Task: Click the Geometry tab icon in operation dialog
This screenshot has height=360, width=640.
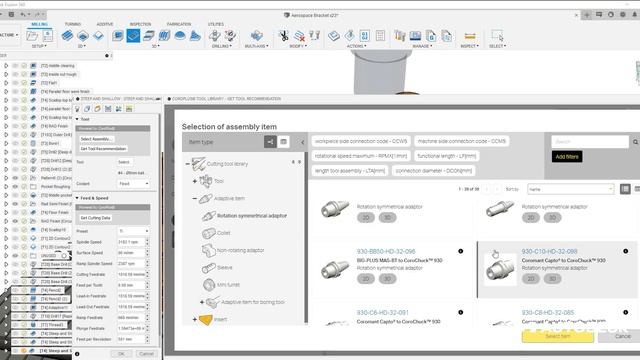Action: [x=87, y=109]
